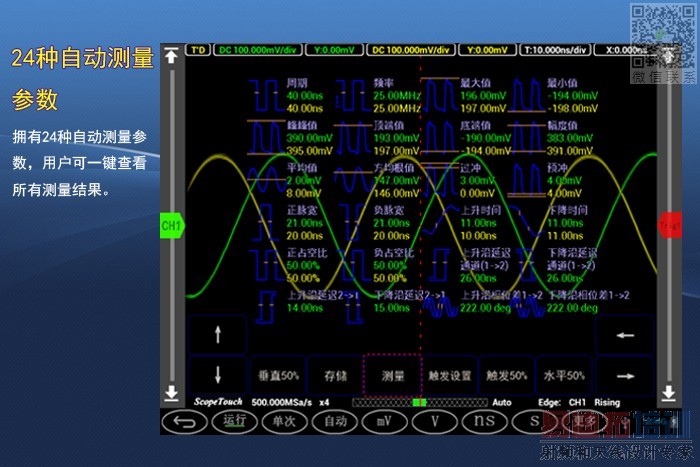Click the average value (平均值) icon
This screenshot has height=467, width=700.
tap(267, 180)
